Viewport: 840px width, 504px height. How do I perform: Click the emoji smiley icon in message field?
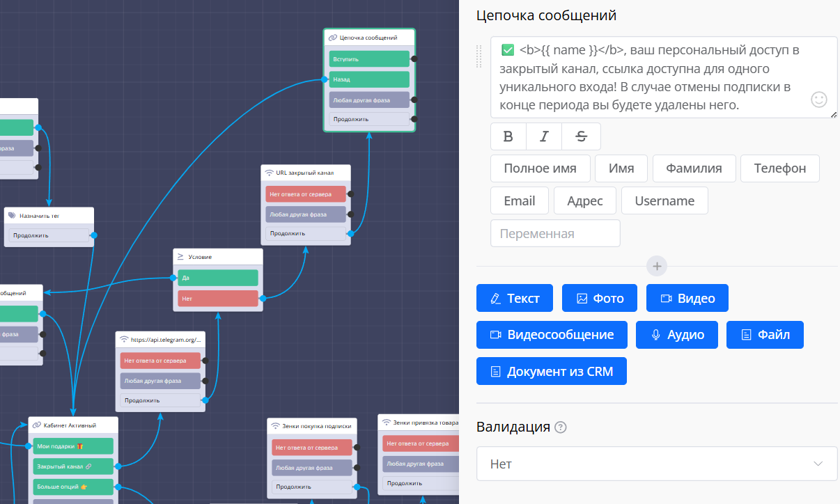[819, 100]
